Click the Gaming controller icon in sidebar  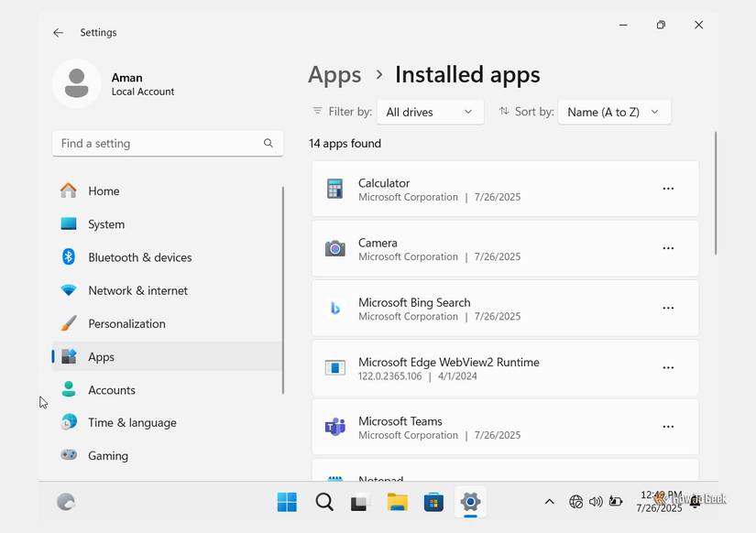tap(68, 455)
